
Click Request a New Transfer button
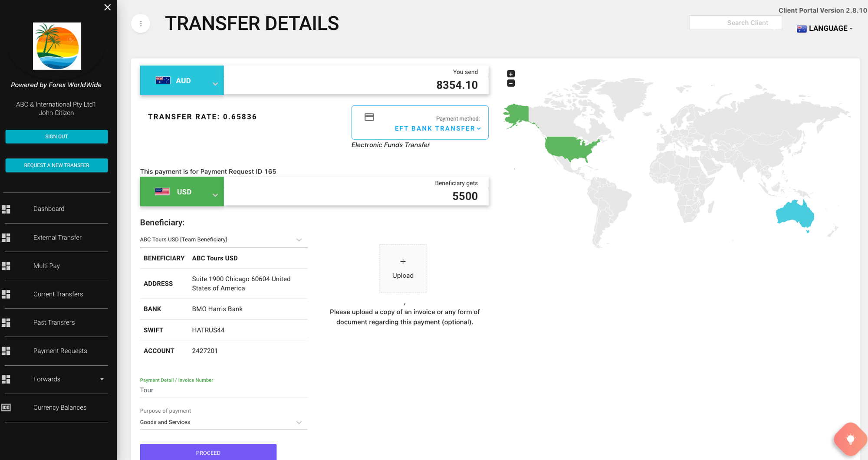56,165
